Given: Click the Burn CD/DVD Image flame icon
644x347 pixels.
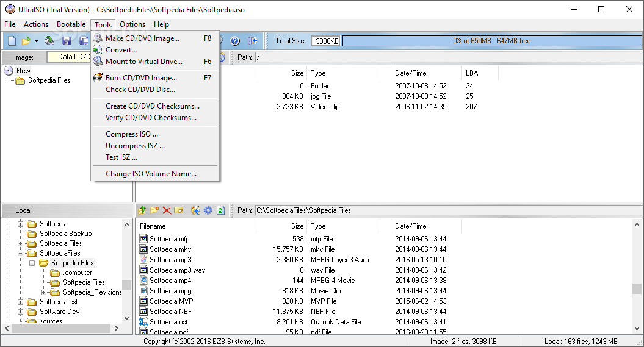Looking at the screenshot, I should [x=98, y=77].
